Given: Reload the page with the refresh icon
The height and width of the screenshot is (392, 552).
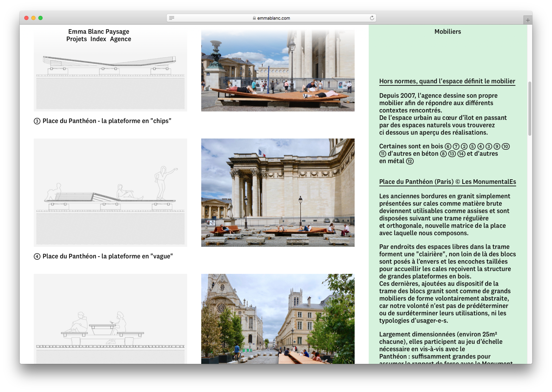Looking at the screenshot, I should click(x=372, y=18).
